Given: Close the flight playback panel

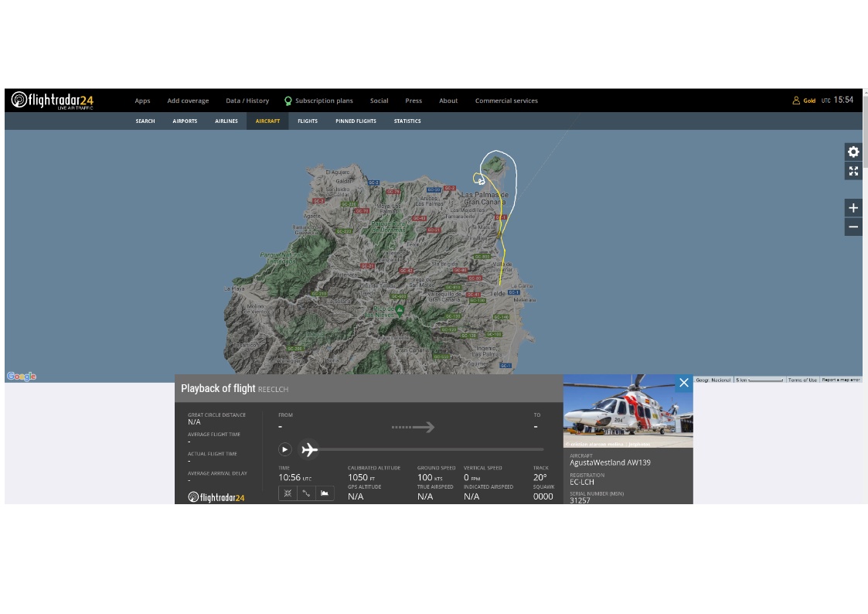Looking at the screenshot, I should (x=684, y=383).
